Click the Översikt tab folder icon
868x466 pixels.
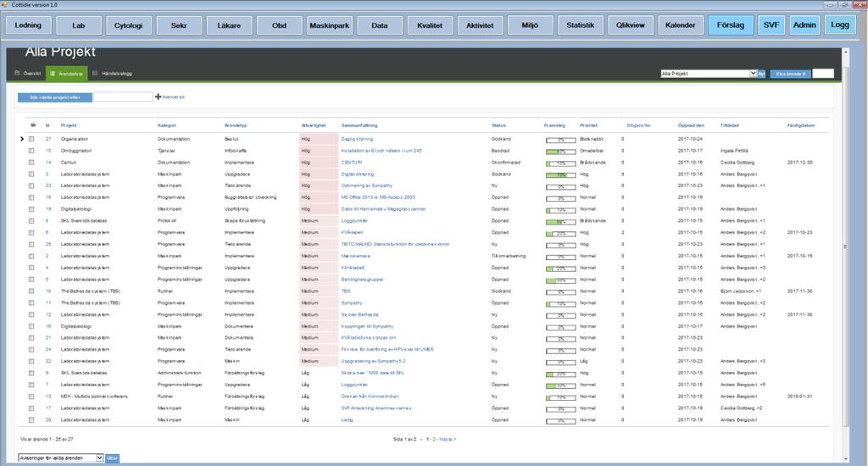tap(17, 73)
